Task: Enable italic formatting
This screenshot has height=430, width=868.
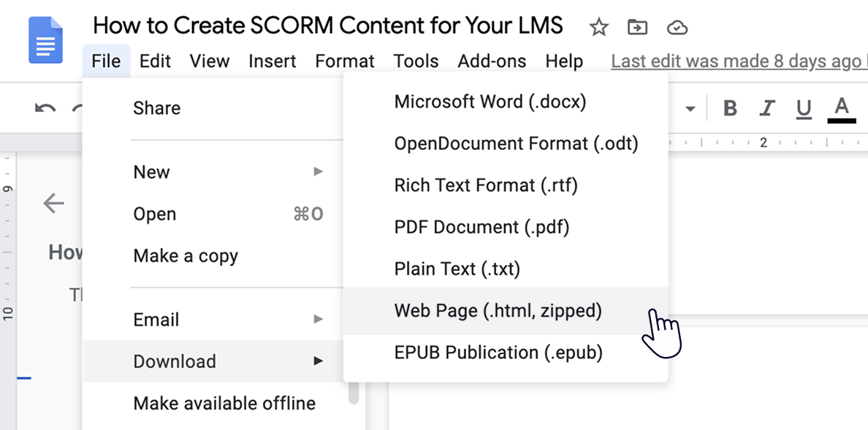Action: coord(767,107)
